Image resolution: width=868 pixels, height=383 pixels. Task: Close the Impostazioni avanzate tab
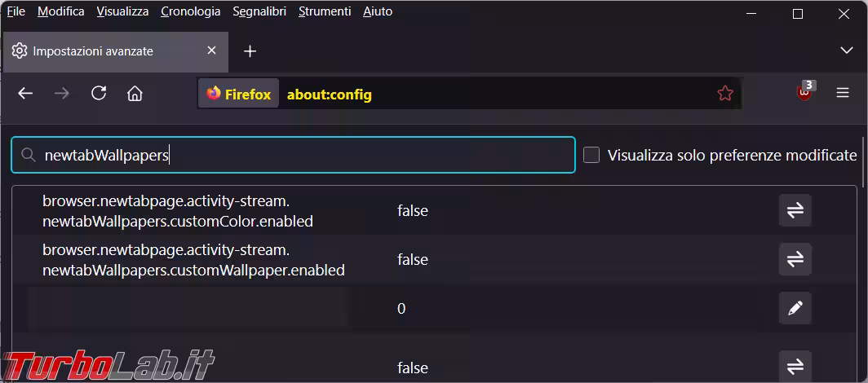211,51
